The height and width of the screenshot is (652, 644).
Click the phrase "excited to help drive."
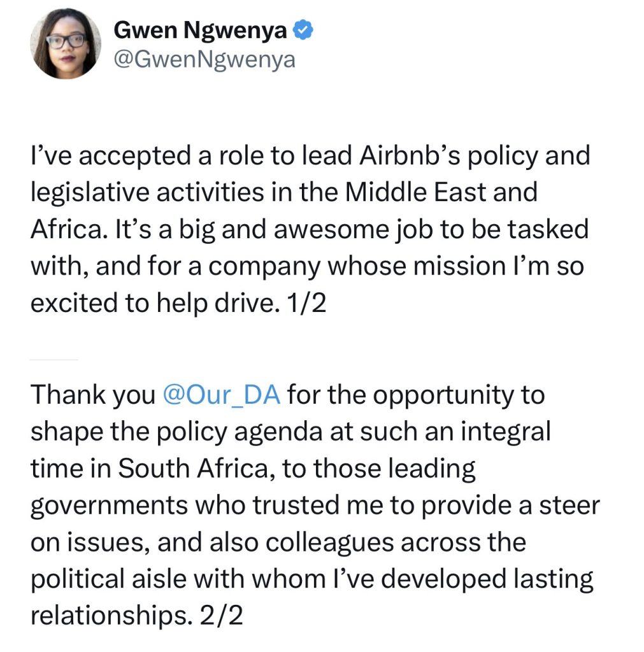[x=149, y=303]
